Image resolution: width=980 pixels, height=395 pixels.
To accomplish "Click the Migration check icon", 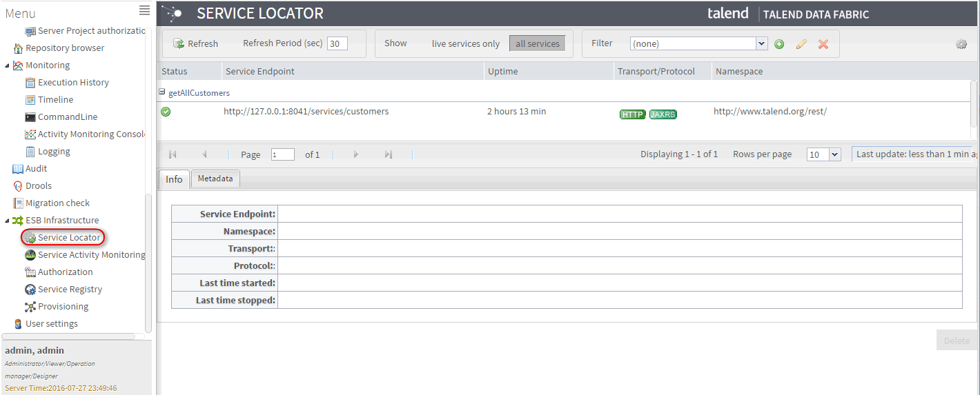I will (x=18, y=203).
